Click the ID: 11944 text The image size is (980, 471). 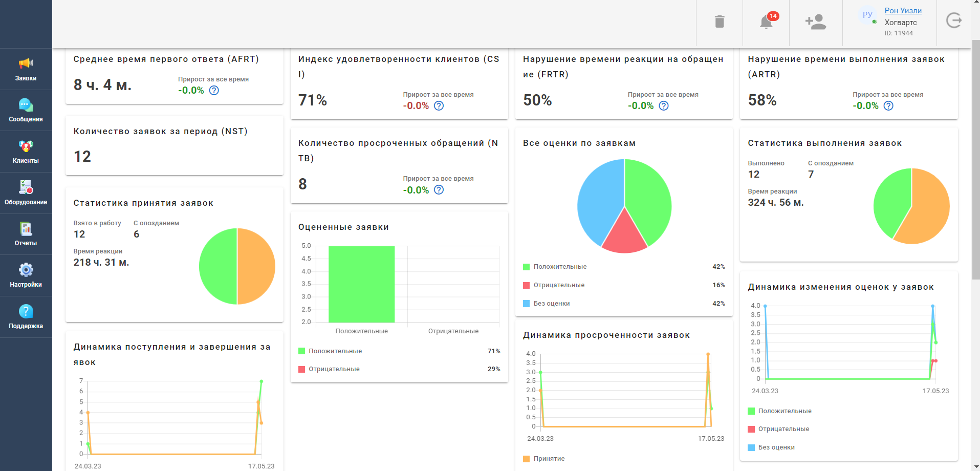pyautogui.click(x=899, y=33)
